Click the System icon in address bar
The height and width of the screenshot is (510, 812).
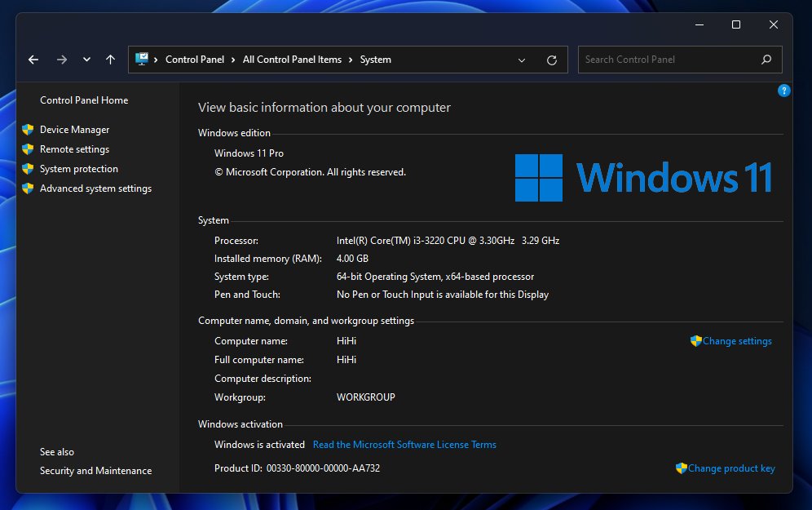142,60
